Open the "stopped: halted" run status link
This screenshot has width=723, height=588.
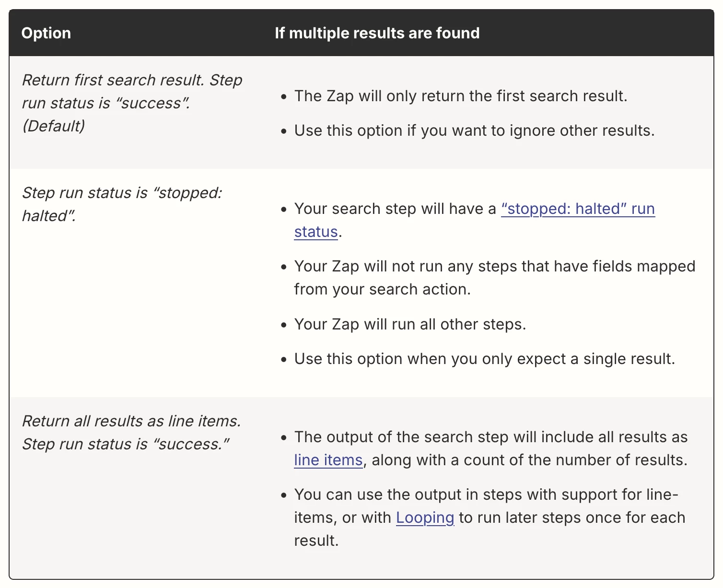(578, 209)
